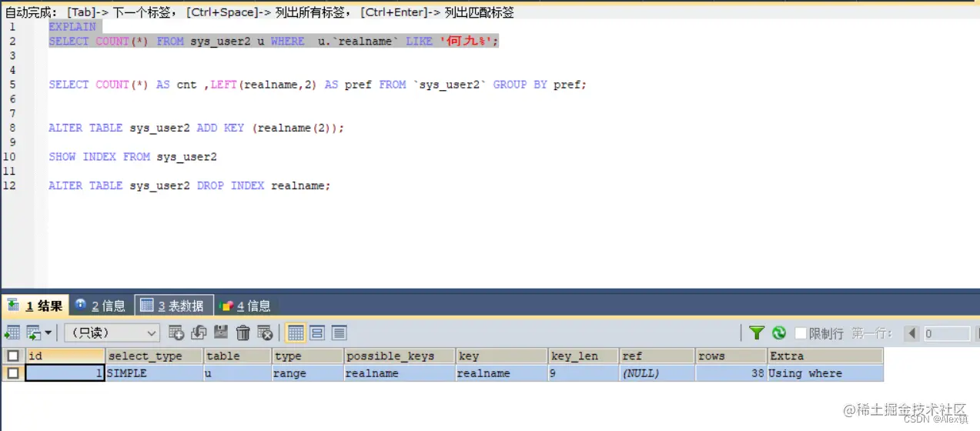Click the rows column header
Image resolution: width=980 pixels, height=431 pixels.
point(731,356)
